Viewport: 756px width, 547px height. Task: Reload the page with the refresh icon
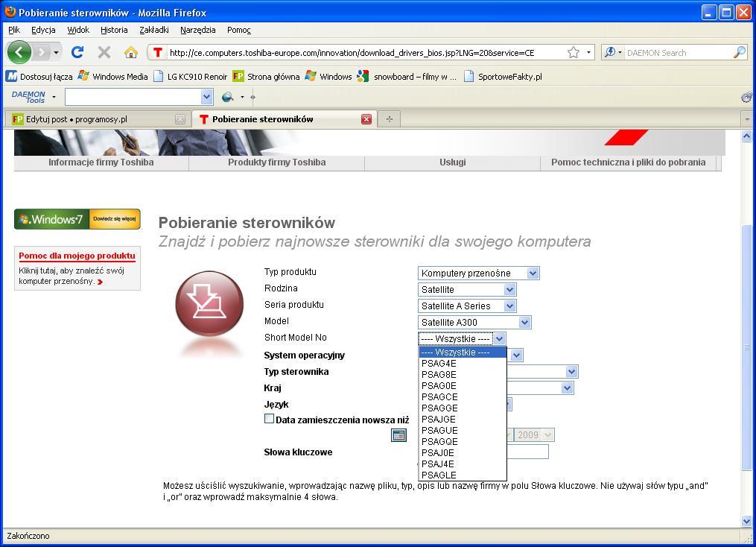pyautogui.click(x=77, y=52)
